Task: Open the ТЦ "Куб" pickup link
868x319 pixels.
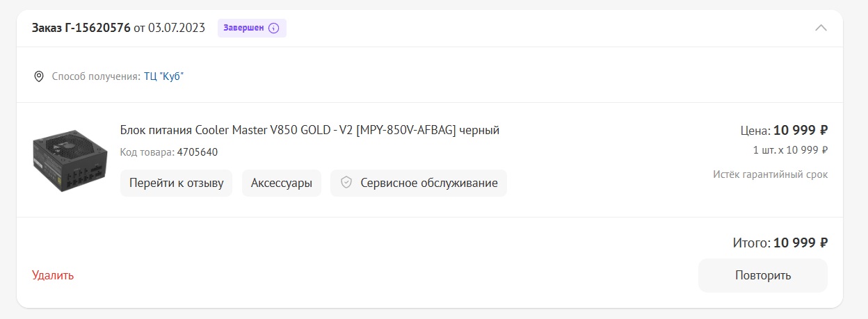Action: (x=163, y=76)
